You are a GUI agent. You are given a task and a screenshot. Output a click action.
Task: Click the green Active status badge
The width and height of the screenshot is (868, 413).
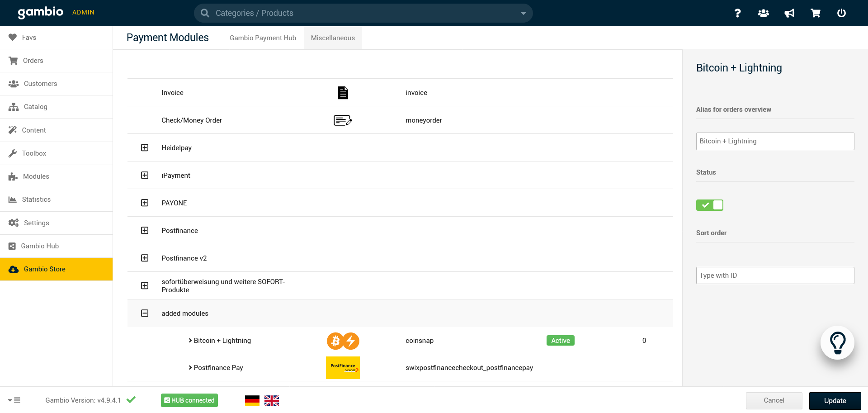561,341
